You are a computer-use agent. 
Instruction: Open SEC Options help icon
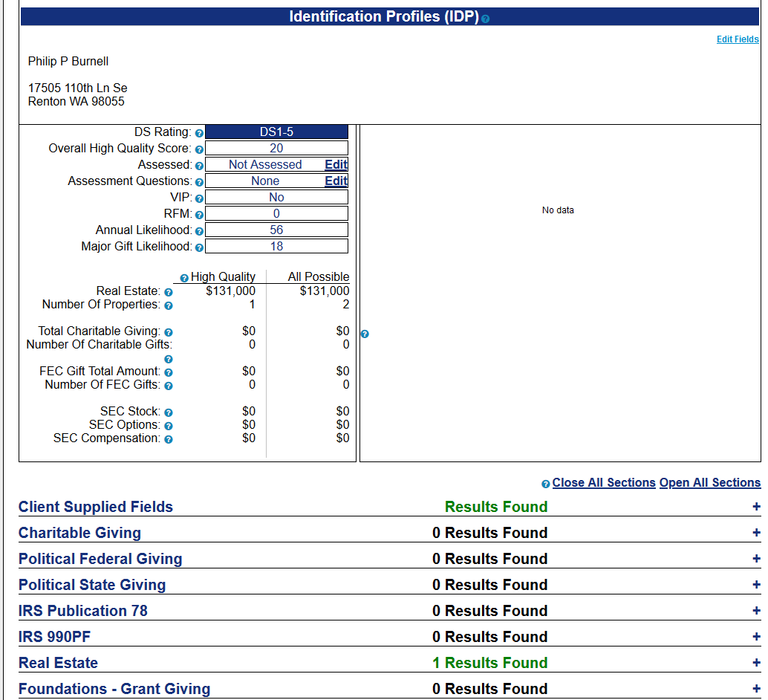pyautogui.click(x=169, y=426)
